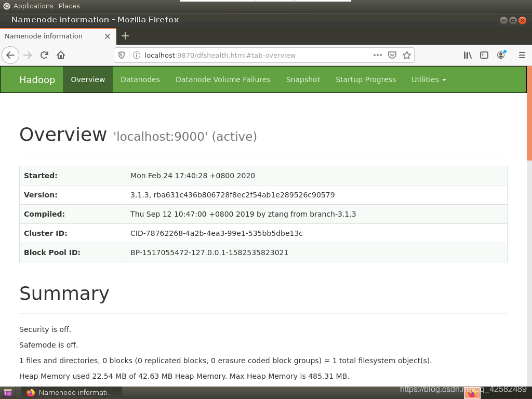532x399 pixels.
Task: Click the 'Cluster ID:' label cell
Action: pyautogui.click(x=73, y=233)
